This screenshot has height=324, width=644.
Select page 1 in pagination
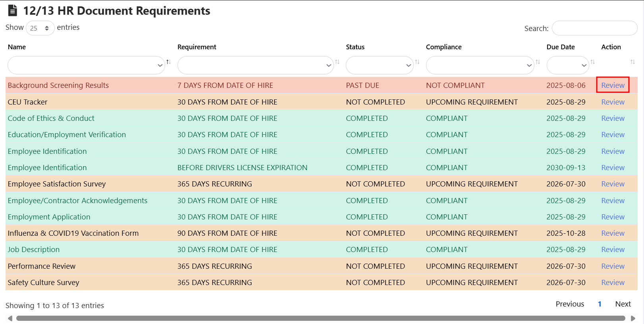(x=600, y=304)
